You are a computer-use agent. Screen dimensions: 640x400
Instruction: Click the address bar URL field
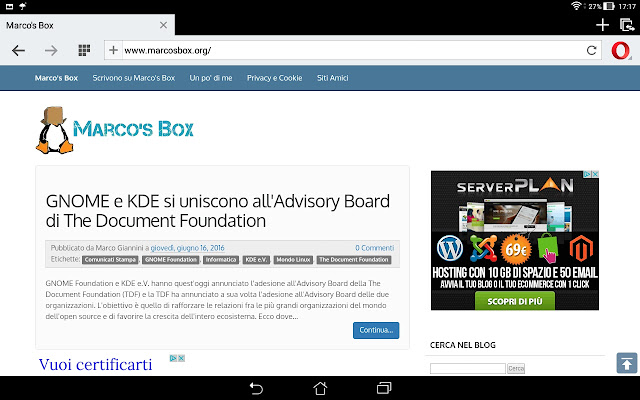(353, 50)
